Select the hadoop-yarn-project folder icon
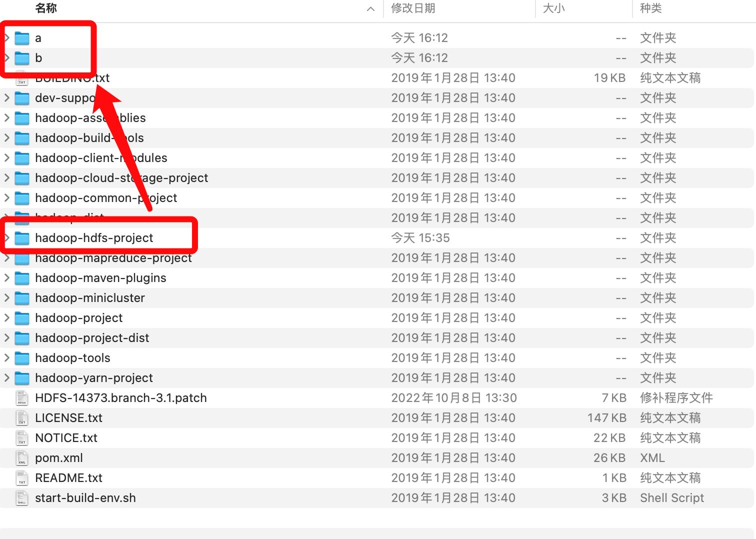756x539 pixels. [22, 378]
